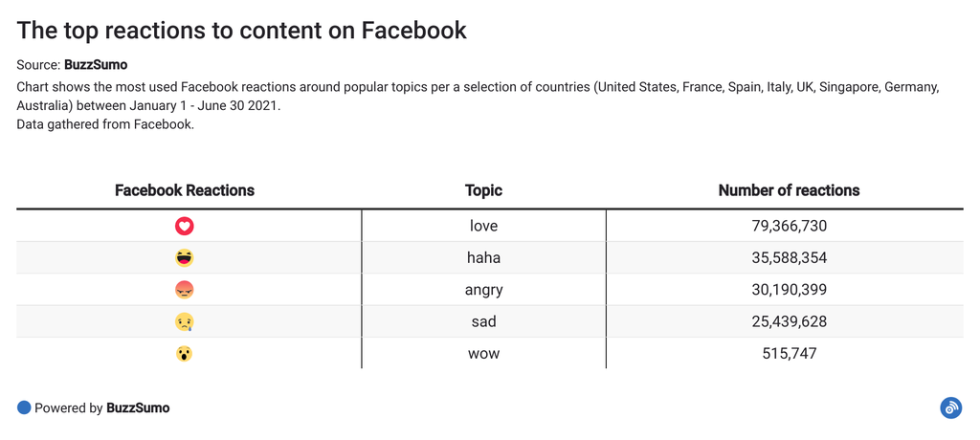Sort by Number of reactions header
The image size is (980, 440).
coord(789,190)
